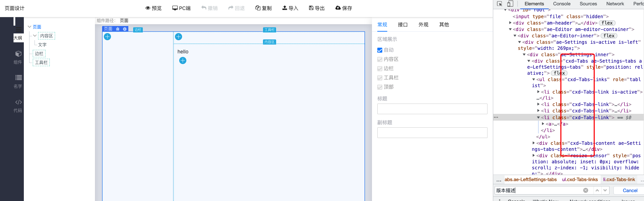Clear the DevTools search field

(586, 190)
